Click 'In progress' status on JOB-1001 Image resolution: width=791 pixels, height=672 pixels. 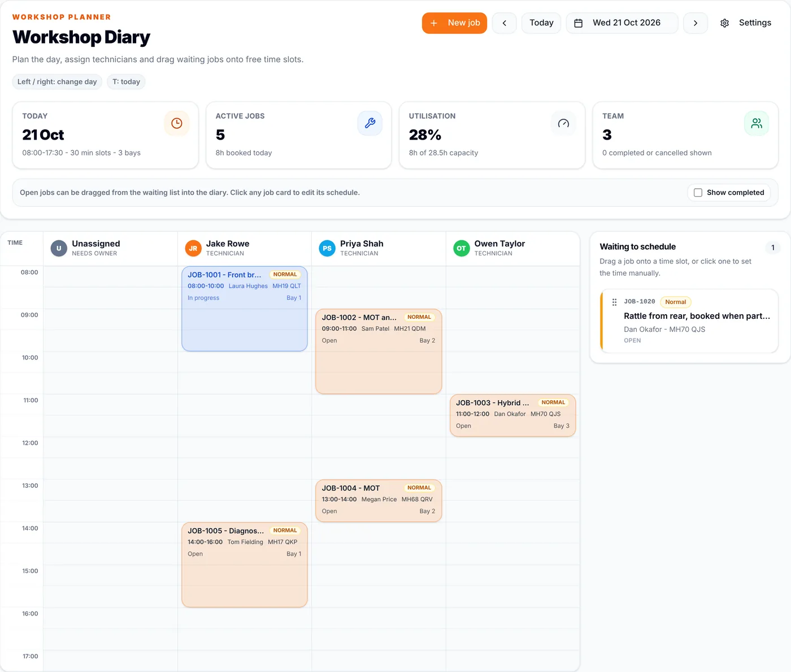(203, 298)
